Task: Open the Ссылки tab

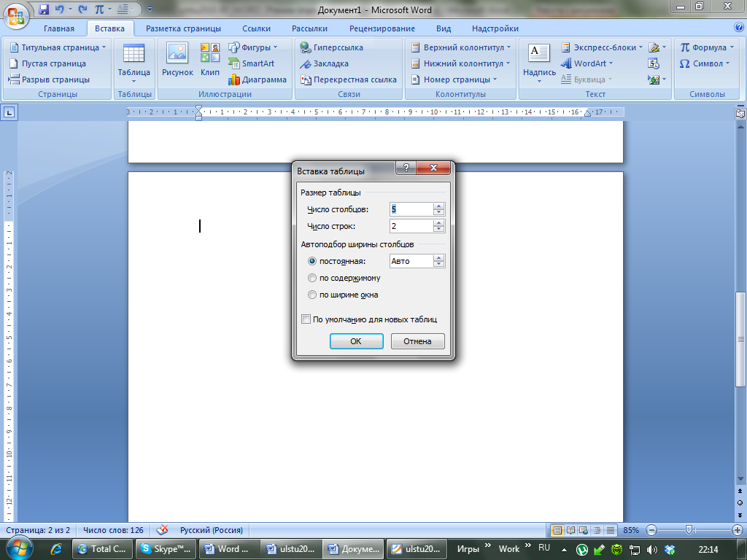Action: [x=256, y=28]
